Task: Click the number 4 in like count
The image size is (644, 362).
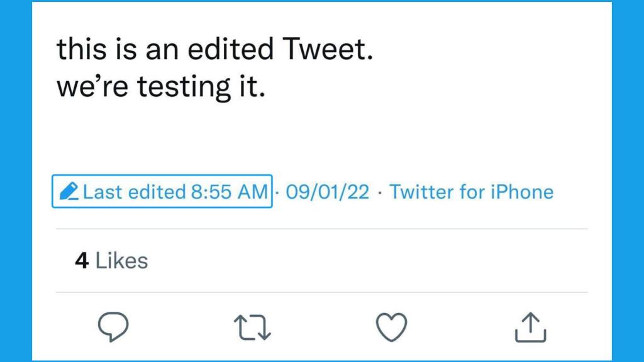Action: [x=82, y=261]
